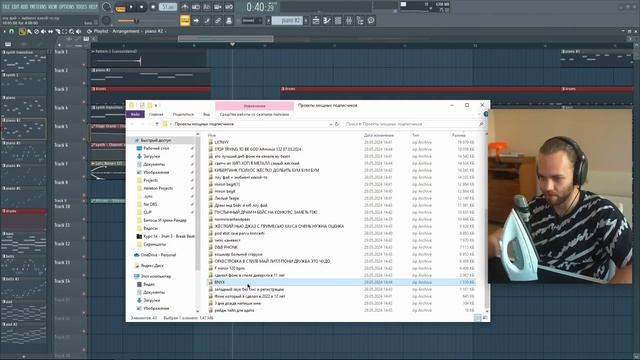This screenshot has height=360, width=640.
Task: Open the PATTERNS menu in FL Studio
Action: (38, 7)
